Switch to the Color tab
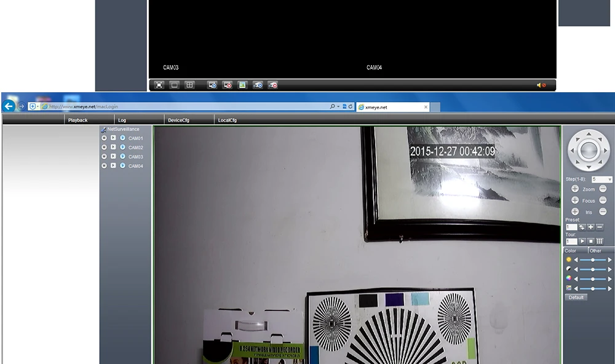 tap(576, 251)
